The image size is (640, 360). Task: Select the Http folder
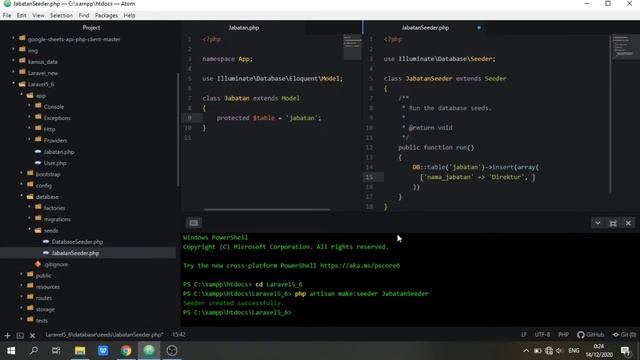(x=49, y=129)
